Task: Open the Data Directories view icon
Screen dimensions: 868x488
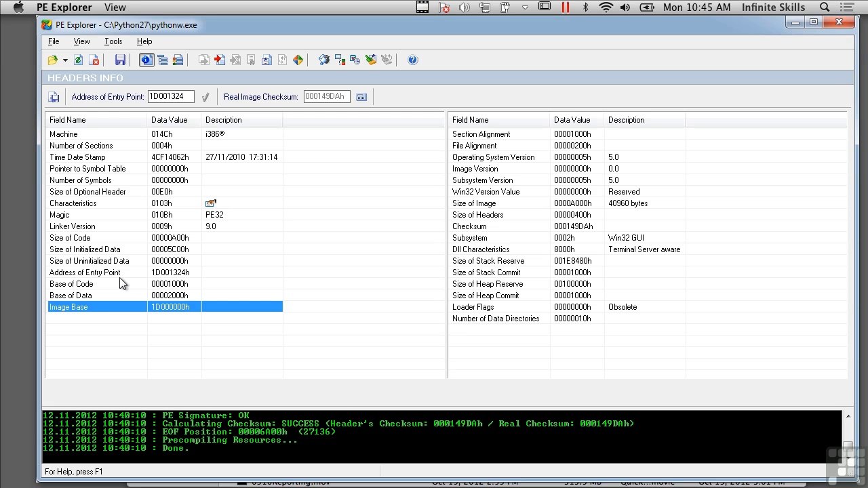Action: point(163,60)
